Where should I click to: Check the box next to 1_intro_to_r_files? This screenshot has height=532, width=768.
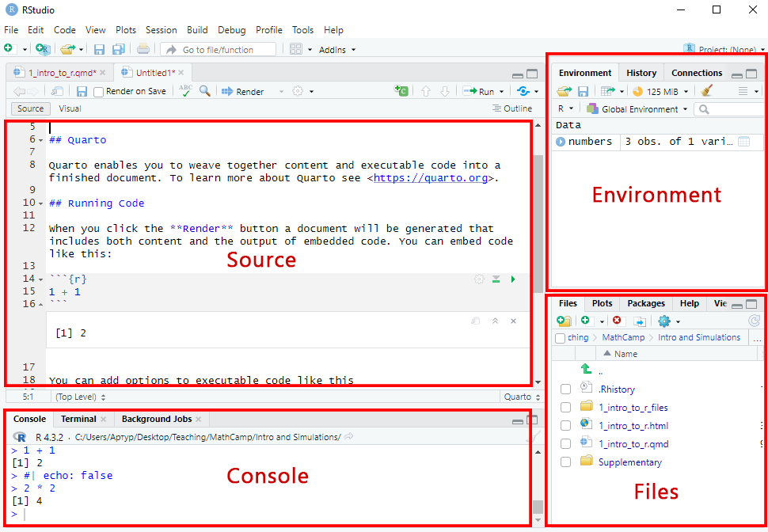point(566,407)
